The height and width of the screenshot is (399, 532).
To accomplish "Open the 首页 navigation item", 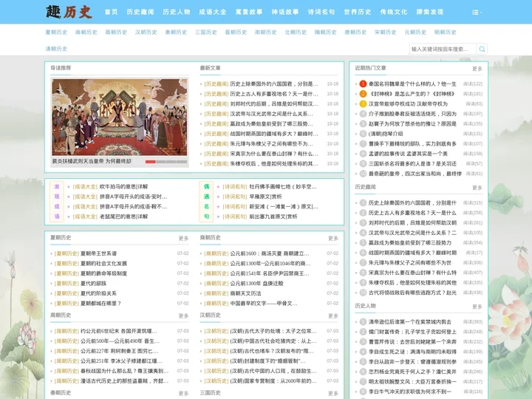I will pos(112,12).
